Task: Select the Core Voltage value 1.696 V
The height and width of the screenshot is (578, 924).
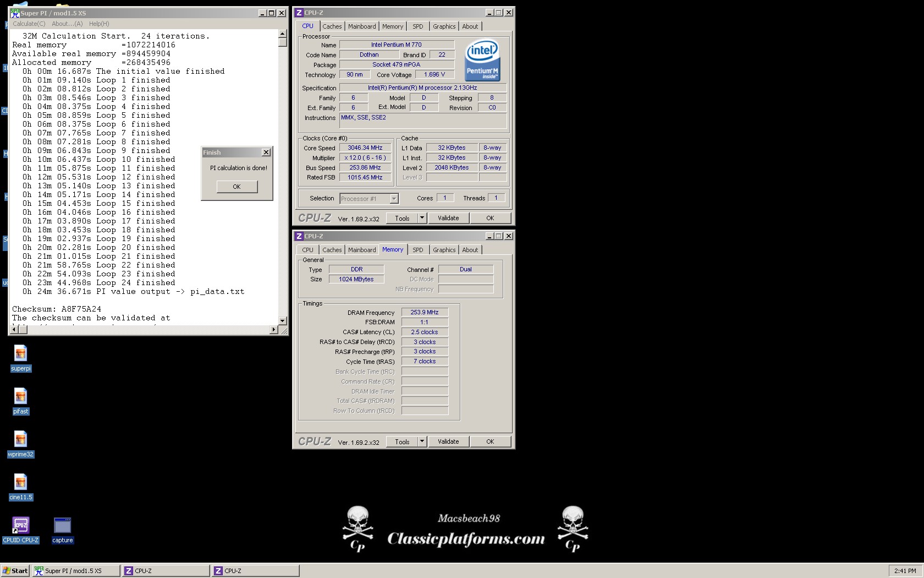Action: (x=435, y=74)
